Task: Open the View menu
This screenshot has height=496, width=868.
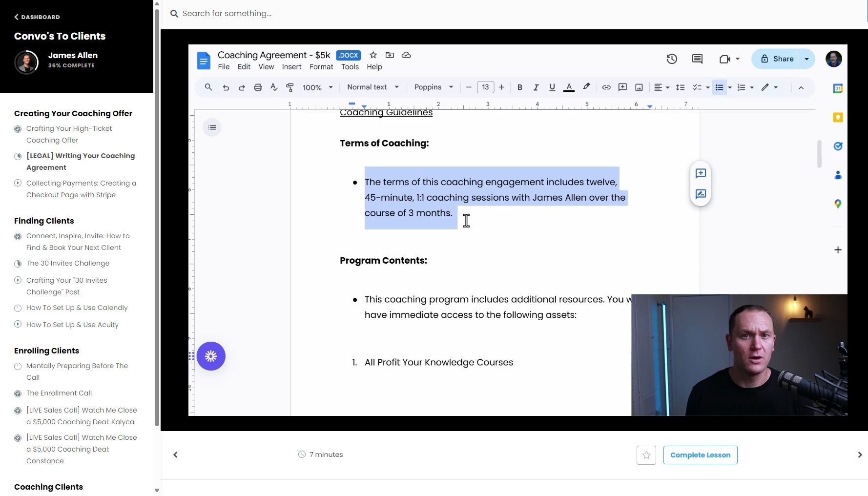Action: click(266, 67)
